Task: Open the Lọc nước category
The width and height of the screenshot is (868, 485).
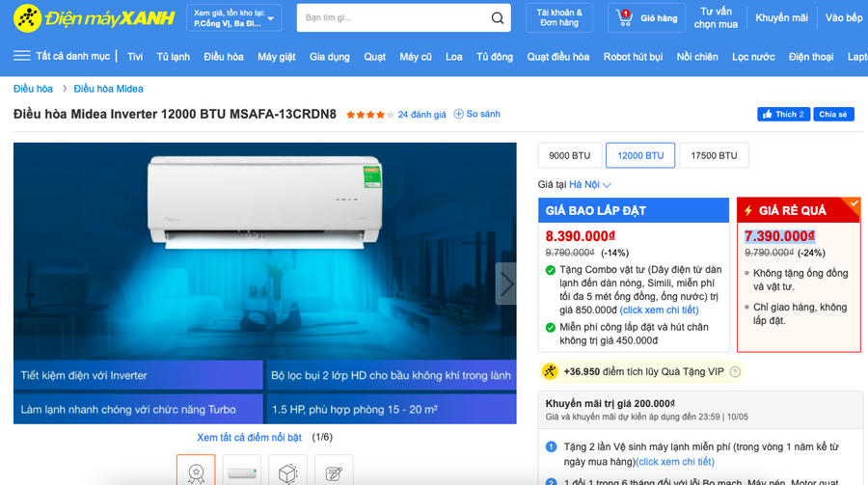Action: click(x=753, y=57)
